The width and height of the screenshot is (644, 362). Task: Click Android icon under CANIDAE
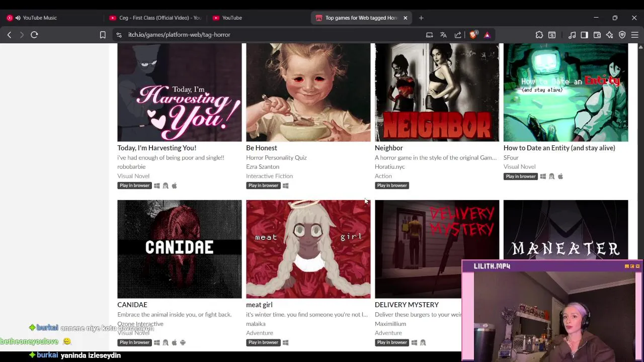pos(183,342)
